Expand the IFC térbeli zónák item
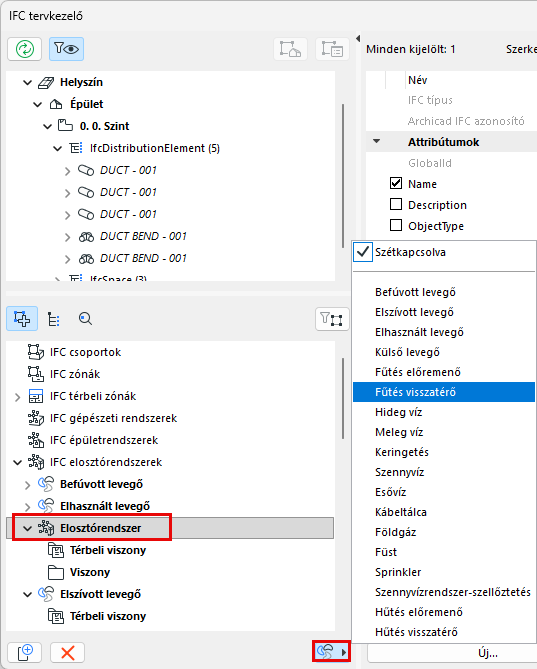 click(17, 397)
